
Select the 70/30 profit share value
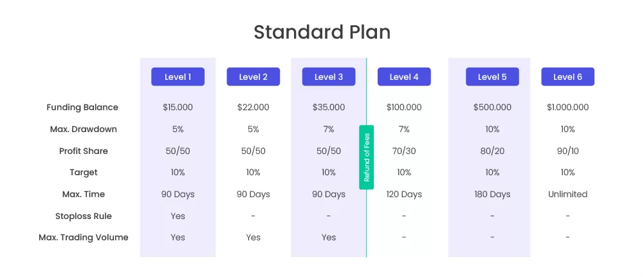[x=404, y=151]
